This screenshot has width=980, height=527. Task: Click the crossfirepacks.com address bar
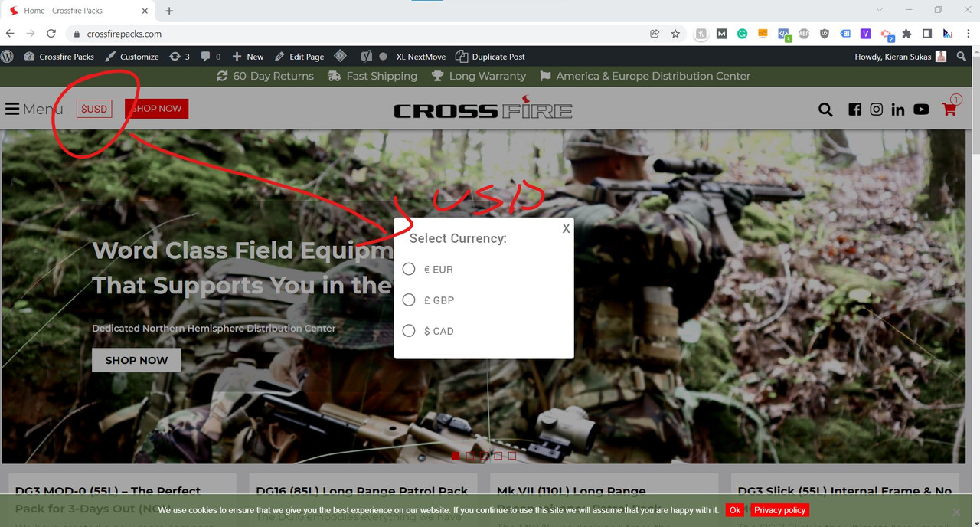coord(360,34)
